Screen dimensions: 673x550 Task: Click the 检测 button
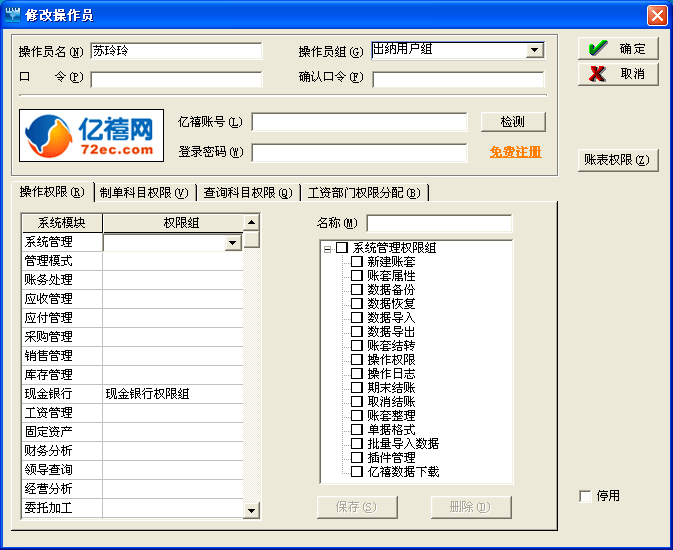[512, 121]
